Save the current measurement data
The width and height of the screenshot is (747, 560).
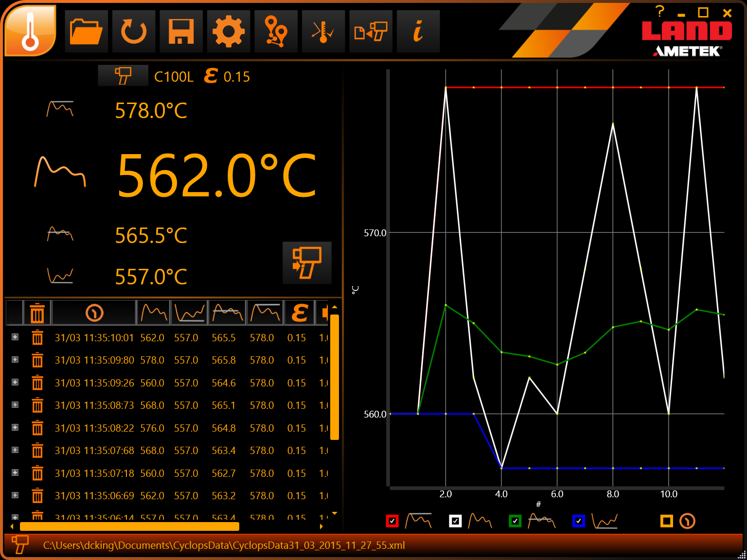181,31
